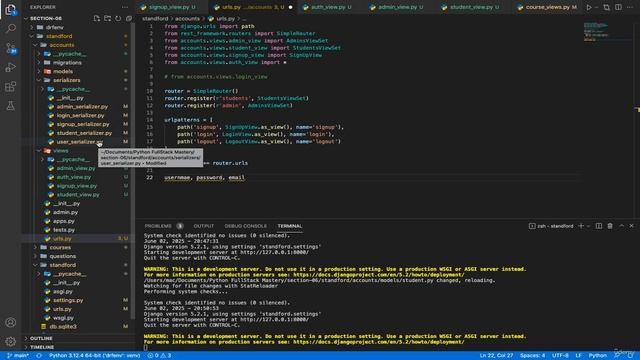
Task: Click New Folder icon in Explorer header
Action: [x=107, y=18]
